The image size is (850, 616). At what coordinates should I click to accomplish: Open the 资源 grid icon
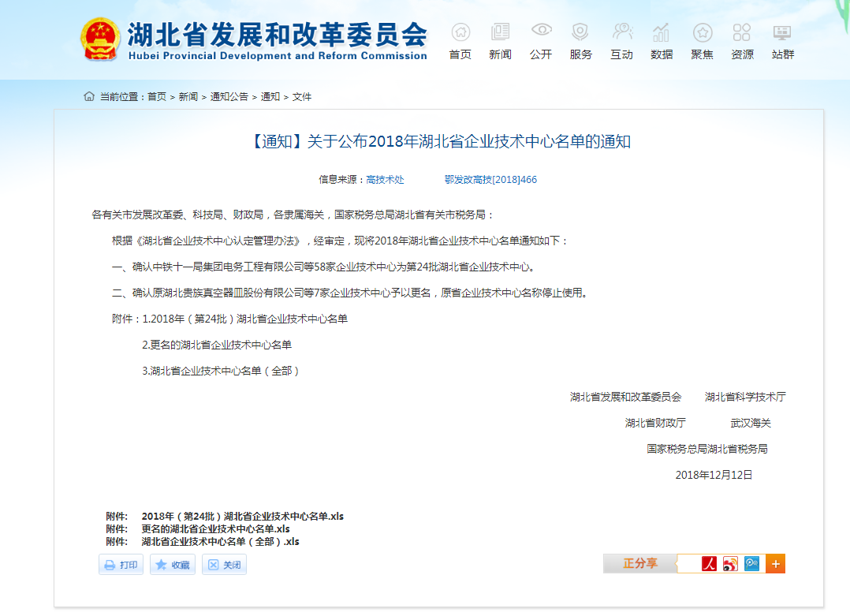(x=741, y=32)
